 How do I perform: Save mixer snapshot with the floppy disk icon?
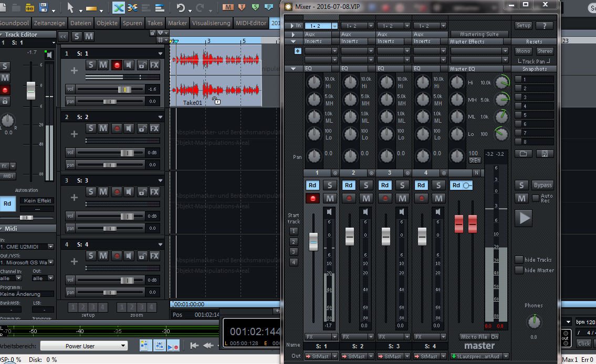point(545,154)
